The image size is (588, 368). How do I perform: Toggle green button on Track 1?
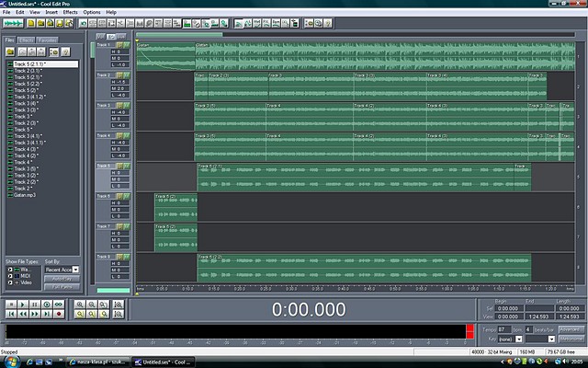pos(127,45)
